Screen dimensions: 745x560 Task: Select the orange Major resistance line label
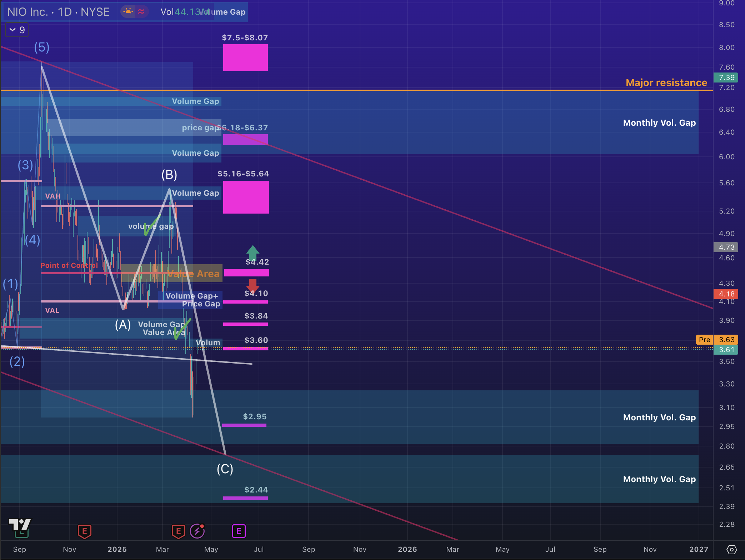pos(666,83)
